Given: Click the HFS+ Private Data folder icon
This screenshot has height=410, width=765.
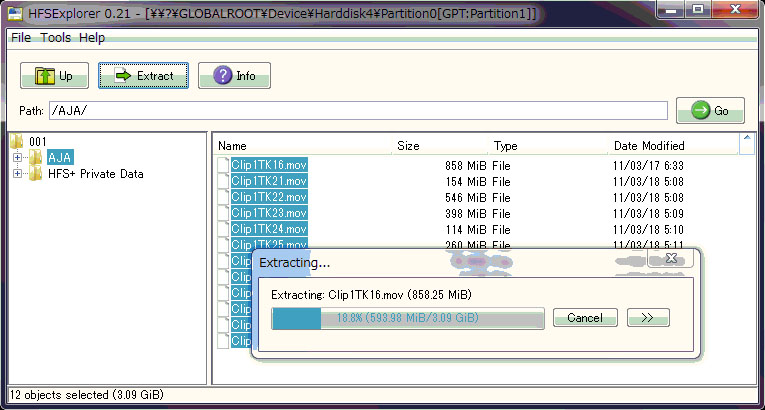Looking at the screenshot, I should click(35, 173).
